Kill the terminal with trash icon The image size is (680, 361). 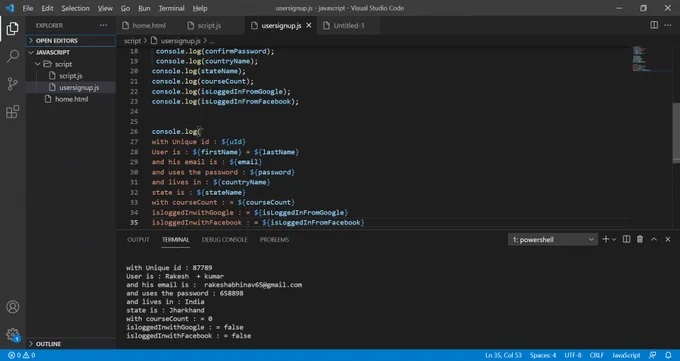(640, 240)
